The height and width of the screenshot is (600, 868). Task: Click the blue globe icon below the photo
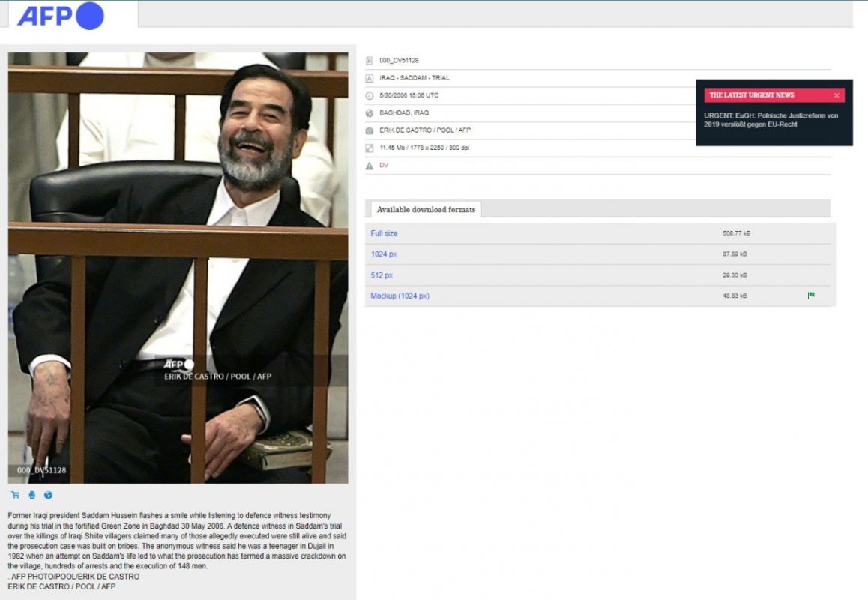pos(48,495)
